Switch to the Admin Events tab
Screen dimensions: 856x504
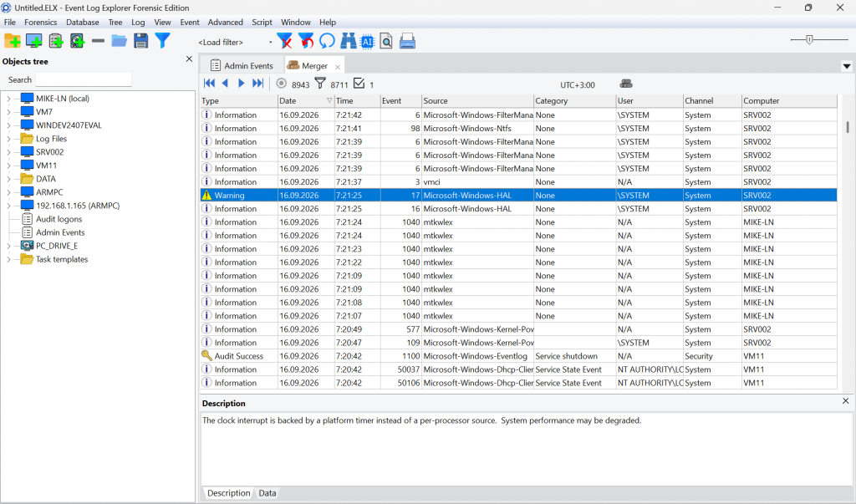[242, 65]
